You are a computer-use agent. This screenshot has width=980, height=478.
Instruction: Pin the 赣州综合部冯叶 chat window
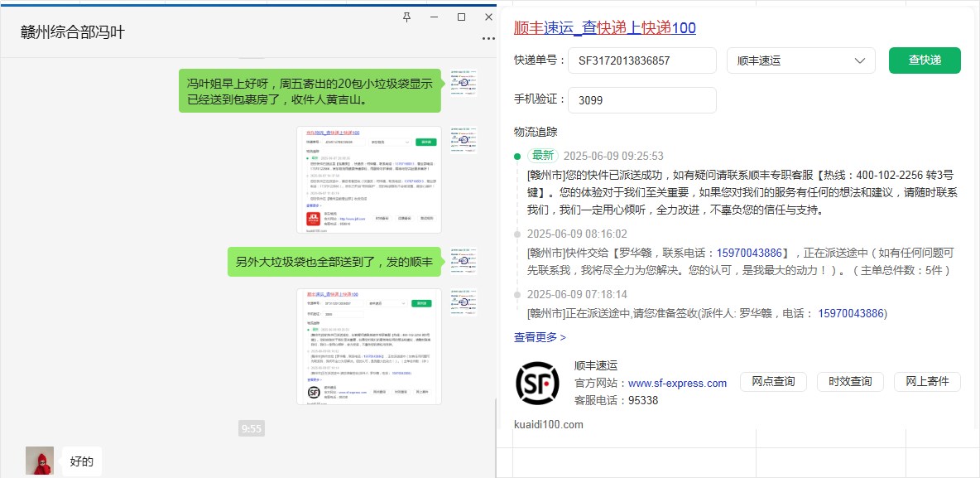tap(407, 17)
